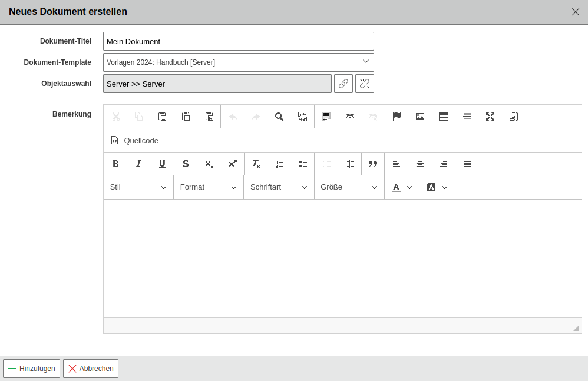The height and width of the screenshot is (381, 588).
Task: Open the Format dropdown menu
Action: 209,187
